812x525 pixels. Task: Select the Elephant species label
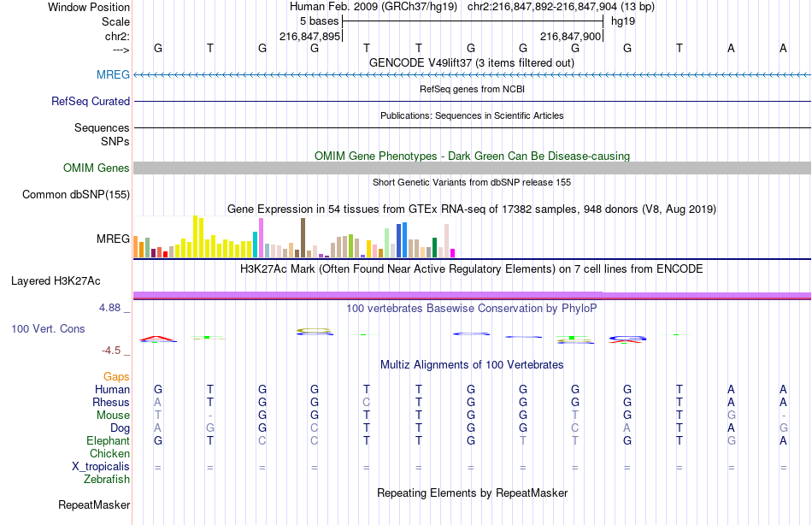[108, 440]
